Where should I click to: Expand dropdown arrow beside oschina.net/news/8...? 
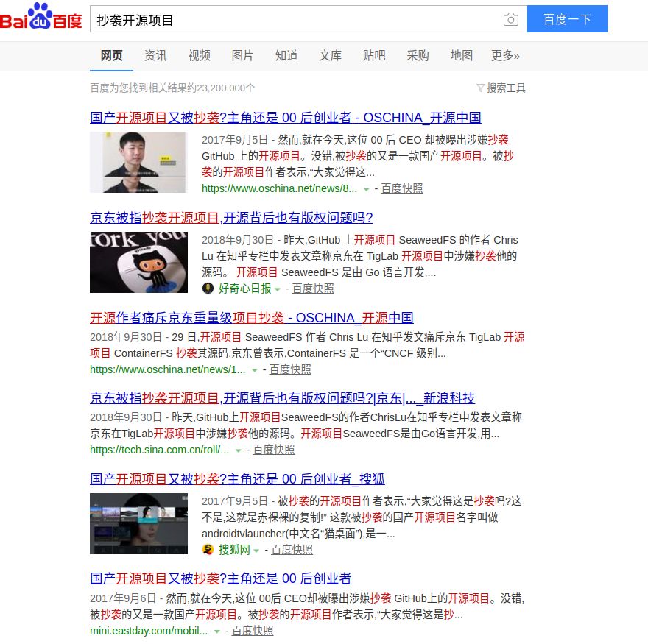coord(366,189)
